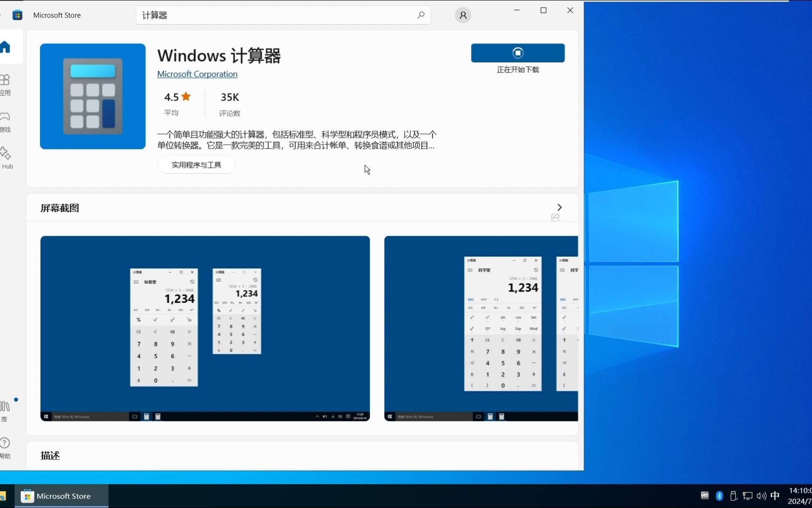The width and height of the screenshot is (812, 508).
Task: Maximize the Microsoft Store window
Action: 544,10
